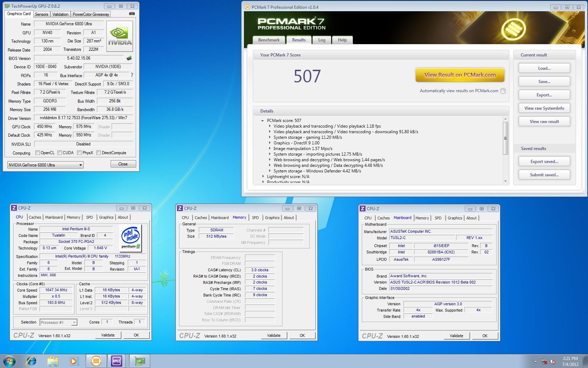Click the details scrollbar down arrow
Image resolution: width=588 pixels, height=368 pixels.
click(505, 181)
